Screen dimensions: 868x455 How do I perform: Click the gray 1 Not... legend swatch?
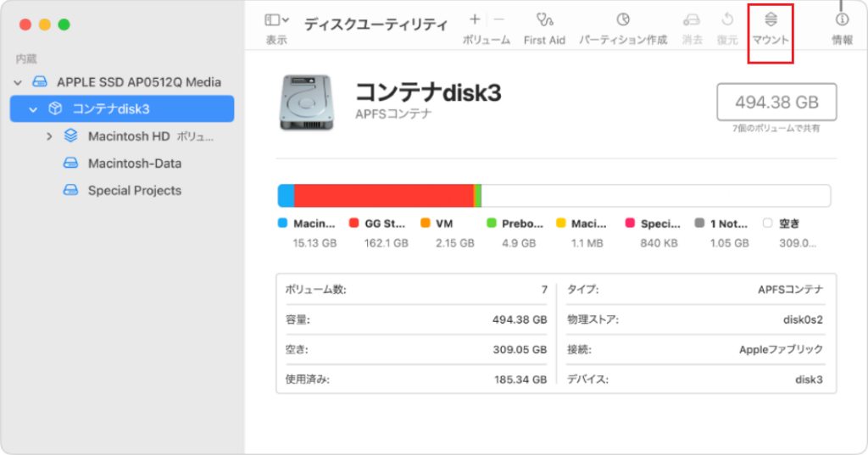point(699,223)
